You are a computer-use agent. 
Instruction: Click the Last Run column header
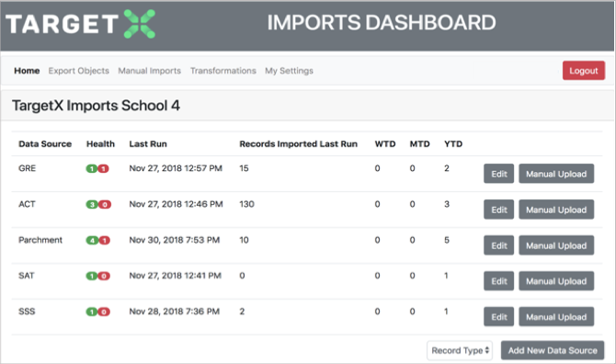click(x=148, y=144)
